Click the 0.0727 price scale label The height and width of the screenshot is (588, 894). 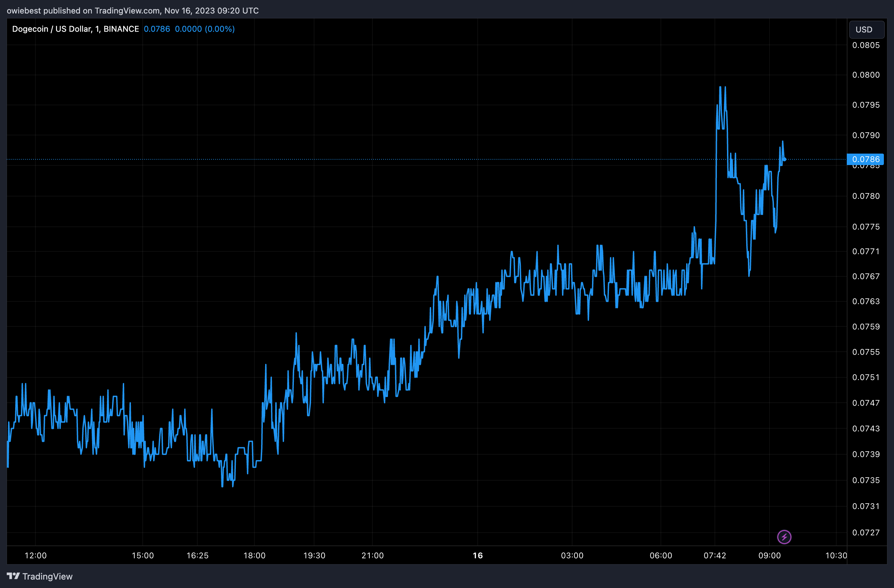tap(866, 532)
